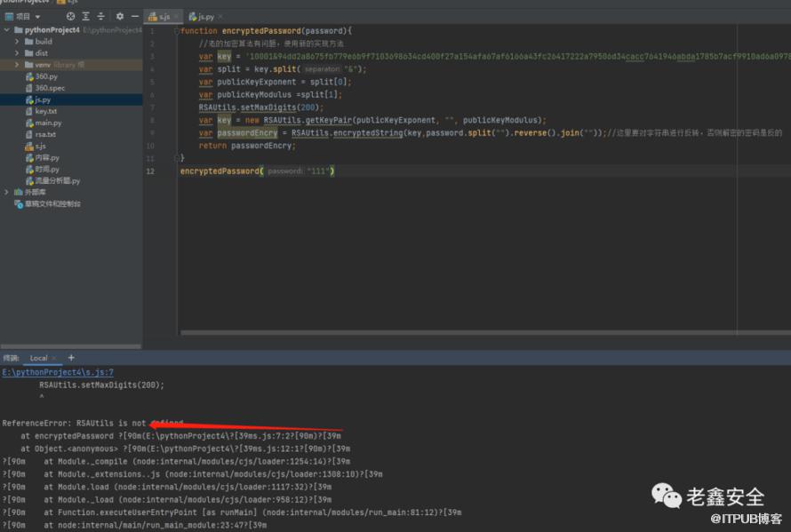Click the locate/select opened file icon

pyautogui.click(x=71, y=16)
